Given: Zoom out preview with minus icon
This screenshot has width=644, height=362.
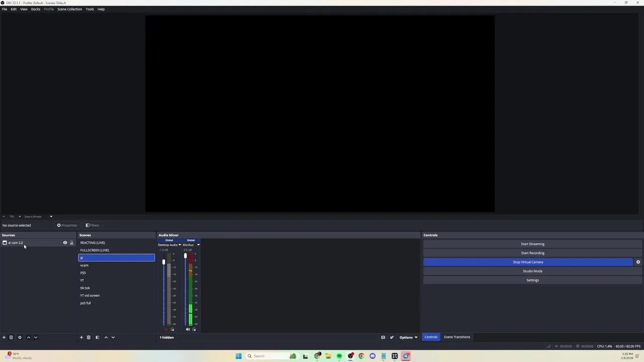Looking at the screenshot, I should (4, 217).
